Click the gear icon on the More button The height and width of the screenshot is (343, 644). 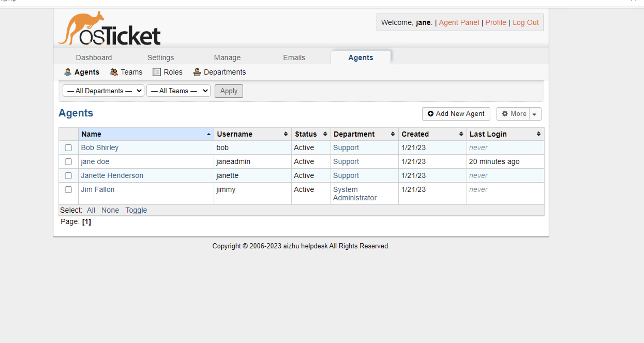(505, 114)
